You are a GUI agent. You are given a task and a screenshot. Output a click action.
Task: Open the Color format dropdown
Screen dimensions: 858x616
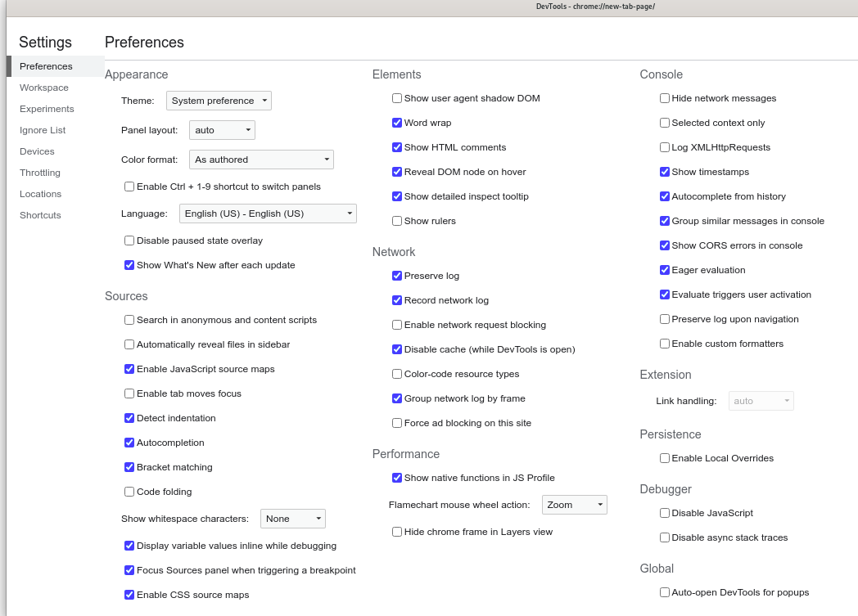coord(261,160)
